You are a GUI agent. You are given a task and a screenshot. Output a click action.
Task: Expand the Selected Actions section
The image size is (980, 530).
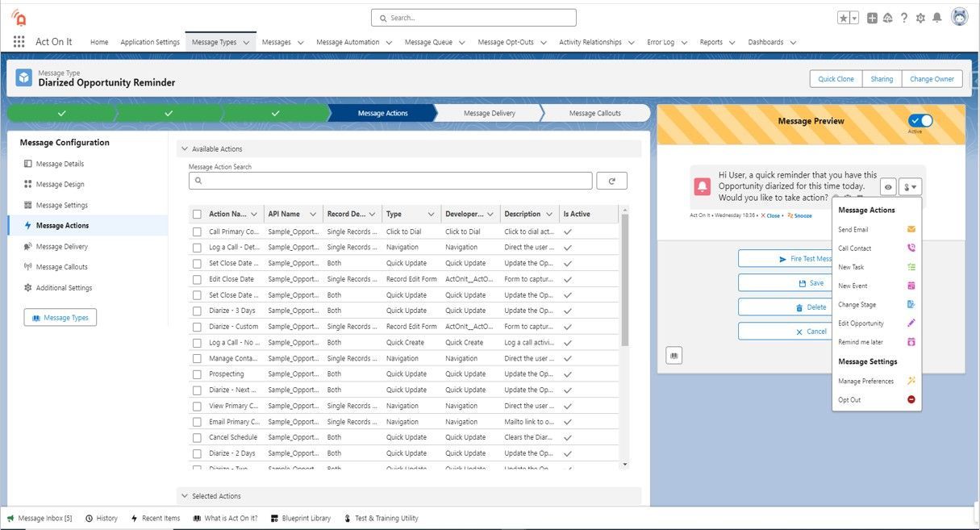pyautogui.click(x=185, y=496)
